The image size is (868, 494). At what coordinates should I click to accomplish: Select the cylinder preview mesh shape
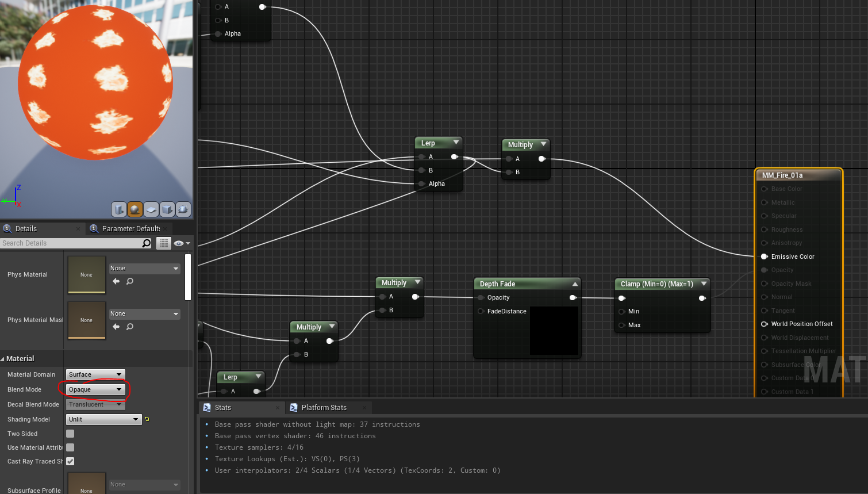[x=119, y=209]
